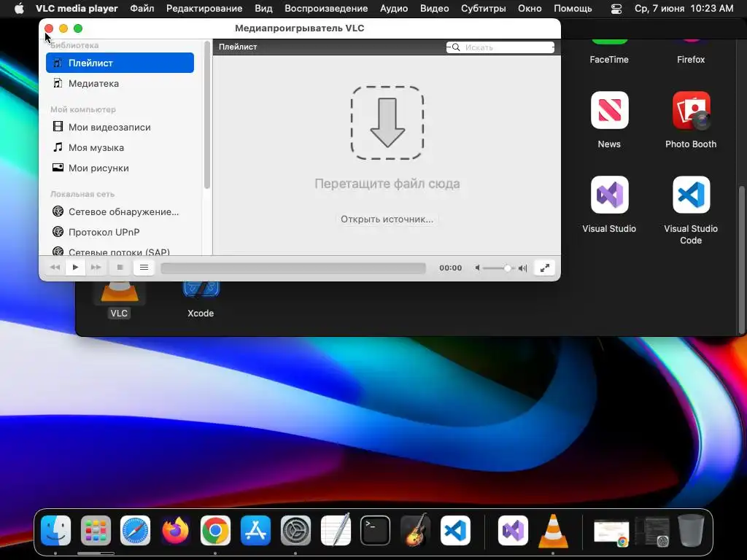This screenshot has height=560, width=747.
Task: Open the Окно menu
Action: click(x=530, y=9)
